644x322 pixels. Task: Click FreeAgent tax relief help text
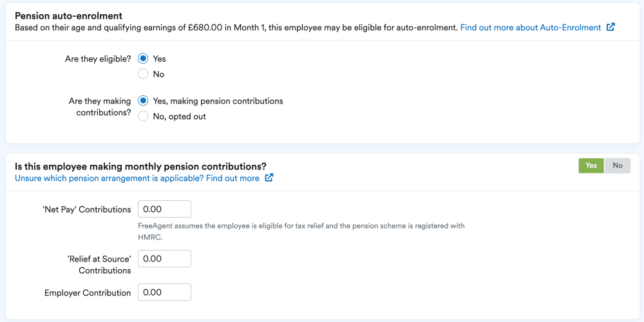(301, 231)
